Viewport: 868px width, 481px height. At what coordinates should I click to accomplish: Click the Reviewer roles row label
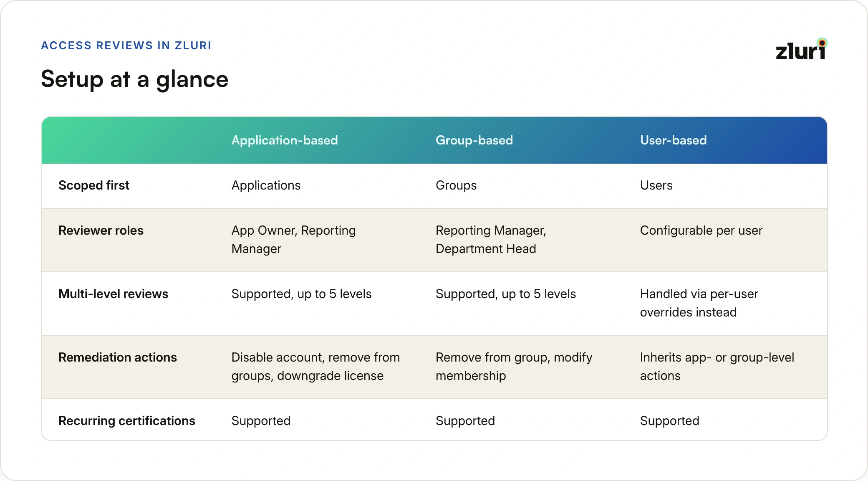(x=101, y=230)
